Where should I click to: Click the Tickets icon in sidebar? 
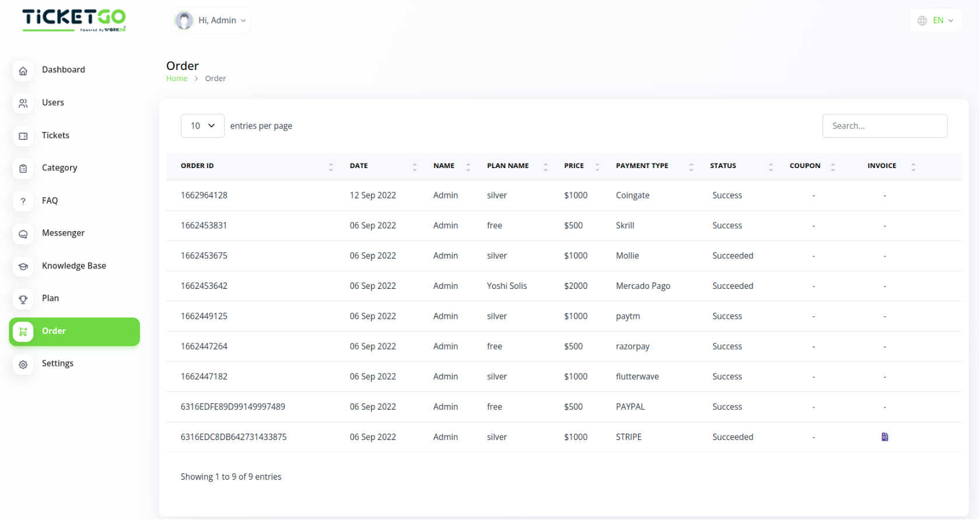pos(23,136)
